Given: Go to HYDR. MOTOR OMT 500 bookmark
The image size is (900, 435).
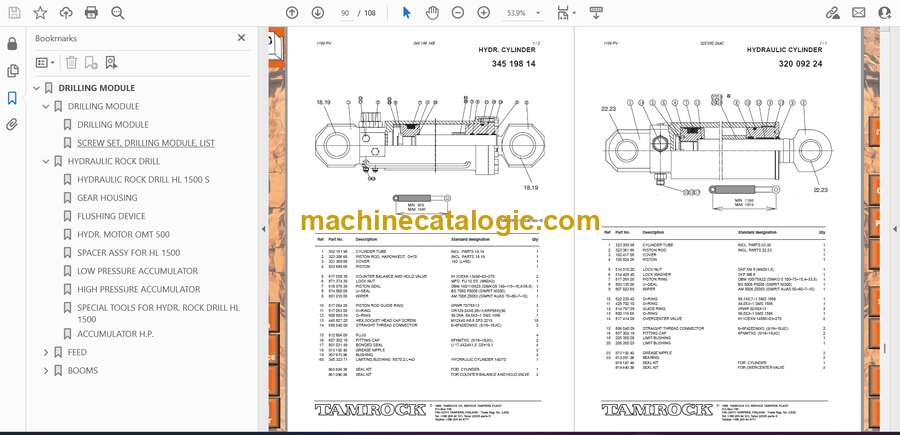Looking at the screenshot, I should (x=123, y=235).
